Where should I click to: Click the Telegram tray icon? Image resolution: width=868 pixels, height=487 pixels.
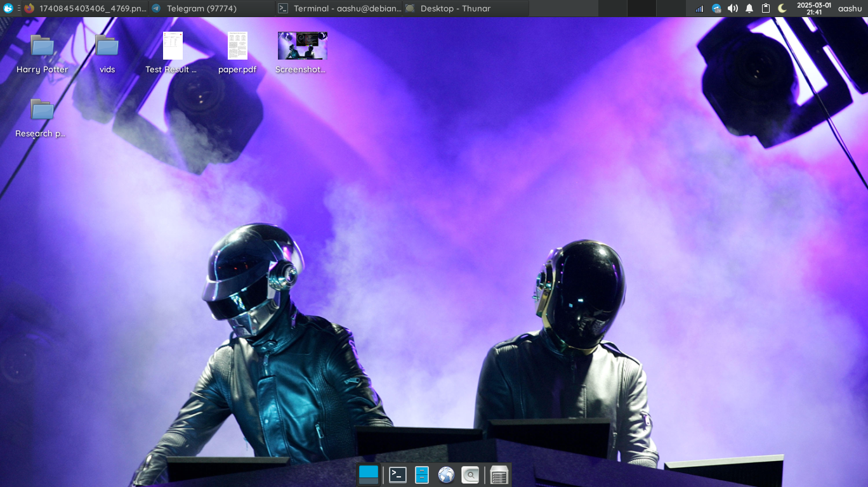tap(716, 9)
